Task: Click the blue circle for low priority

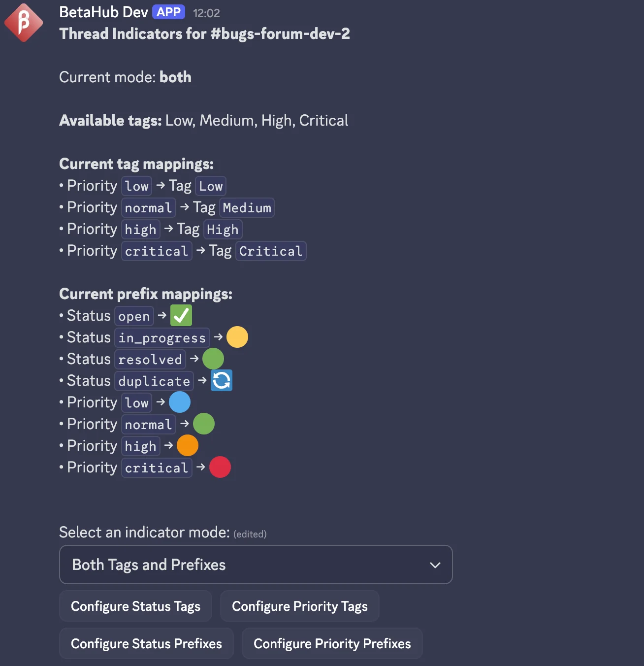Action: tap(180, 402)
